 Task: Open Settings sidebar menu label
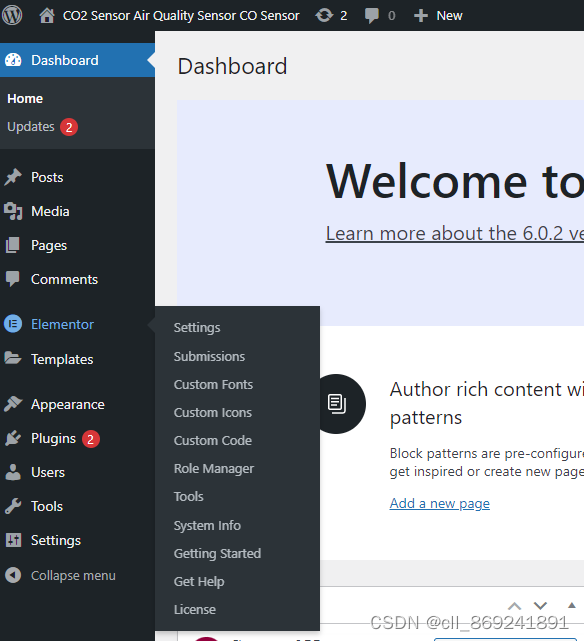click(x=56, y=540)
